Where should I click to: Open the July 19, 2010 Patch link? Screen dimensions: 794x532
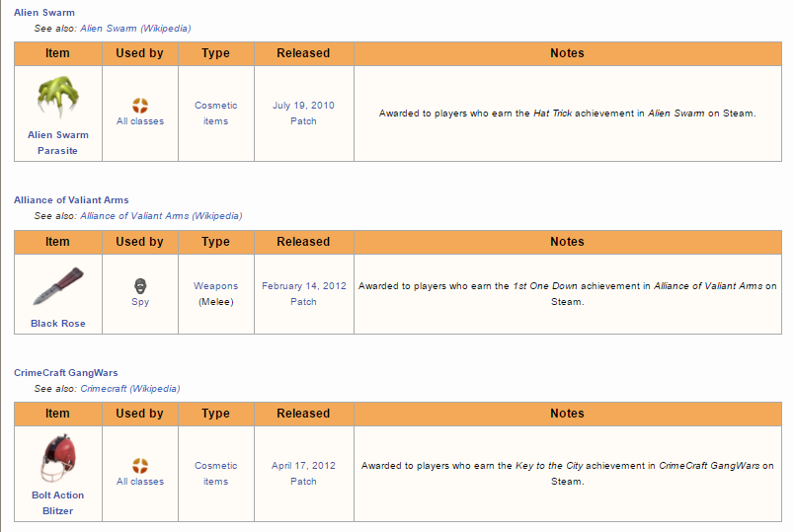(303, 114)
